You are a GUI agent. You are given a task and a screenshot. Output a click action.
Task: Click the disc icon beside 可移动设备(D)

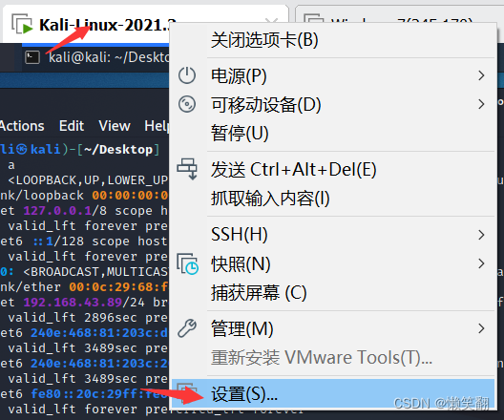187,104
